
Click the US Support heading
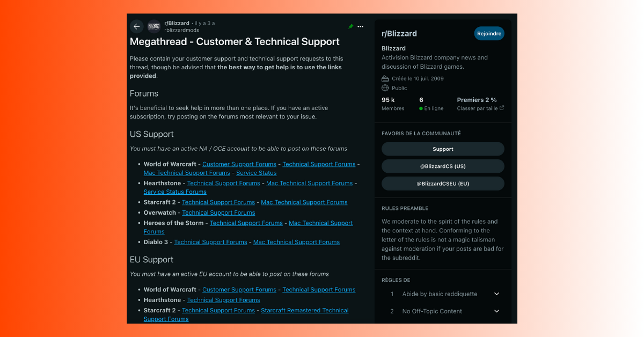[152, 134]
